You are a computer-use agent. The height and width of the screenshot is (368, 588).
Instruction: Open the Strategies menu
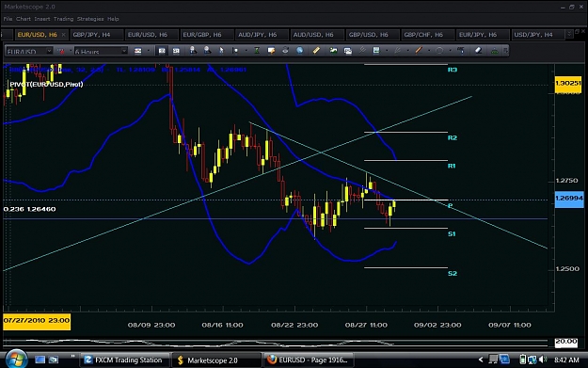[90, 19]
